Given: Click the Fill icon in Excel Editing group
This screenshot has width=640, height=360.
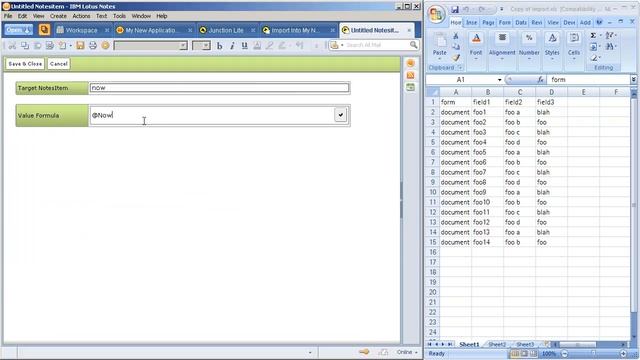Looking at the screenshot, I should [593, 47].
